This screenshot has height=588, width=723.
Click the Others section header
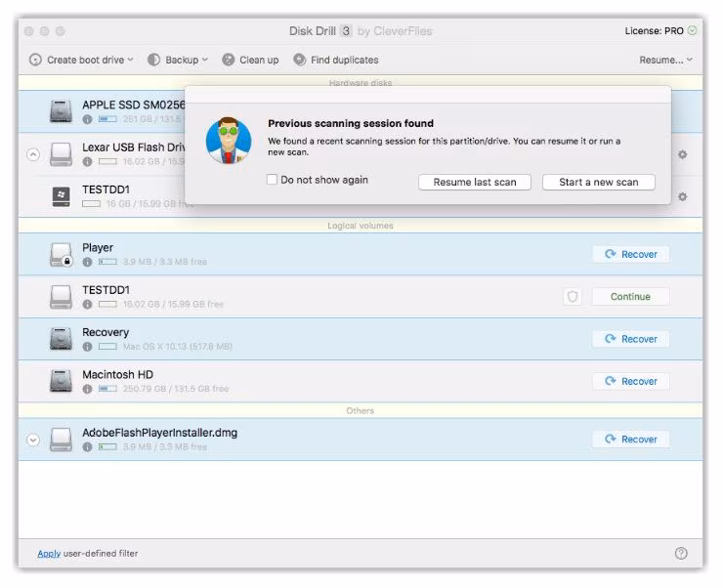coord(361,410)
